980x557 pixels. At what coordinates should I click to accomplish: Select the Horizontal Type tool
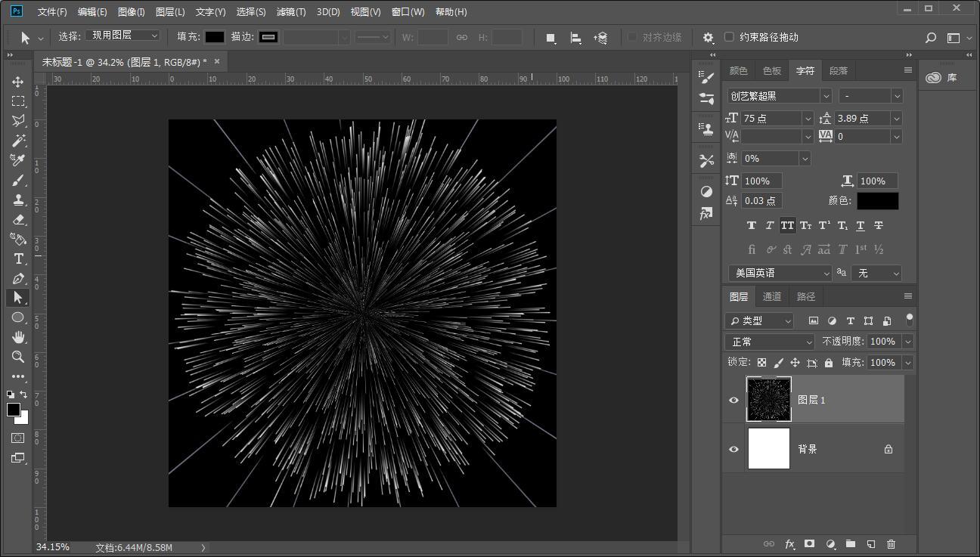(18, 258)
